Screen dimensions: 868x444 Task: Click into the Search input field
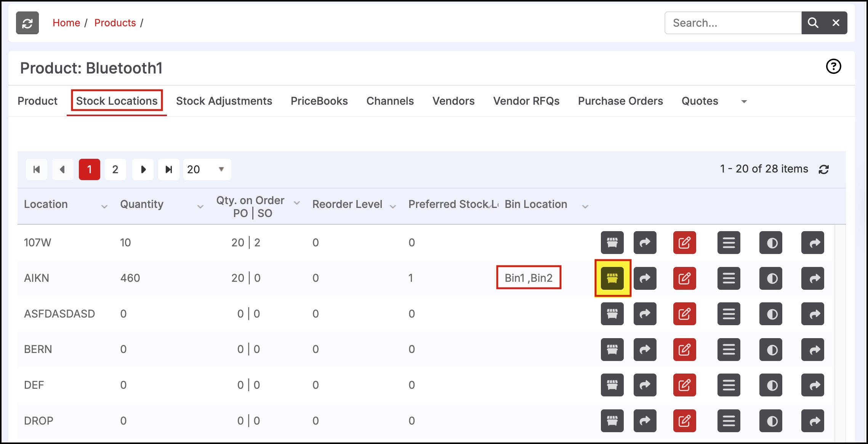(x=733, y=23)
